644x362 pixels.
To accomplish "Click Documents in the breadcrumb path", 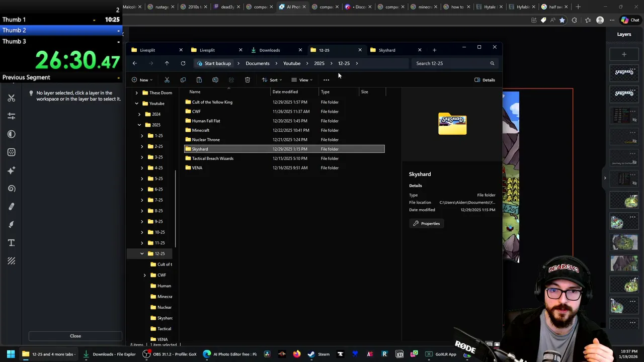I will tap(258, 63).
